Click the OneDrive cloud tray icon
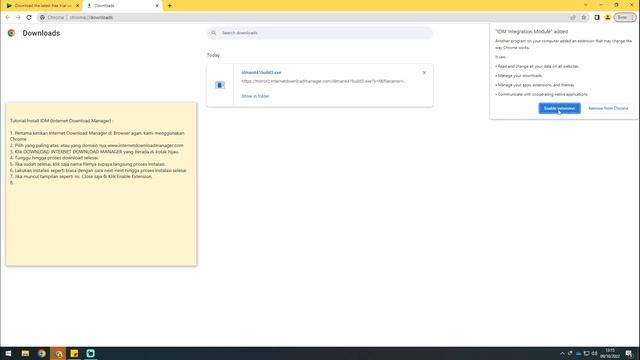Image resolution: width=640 pixels, height=360 pixels. click(x=578, y=353)
